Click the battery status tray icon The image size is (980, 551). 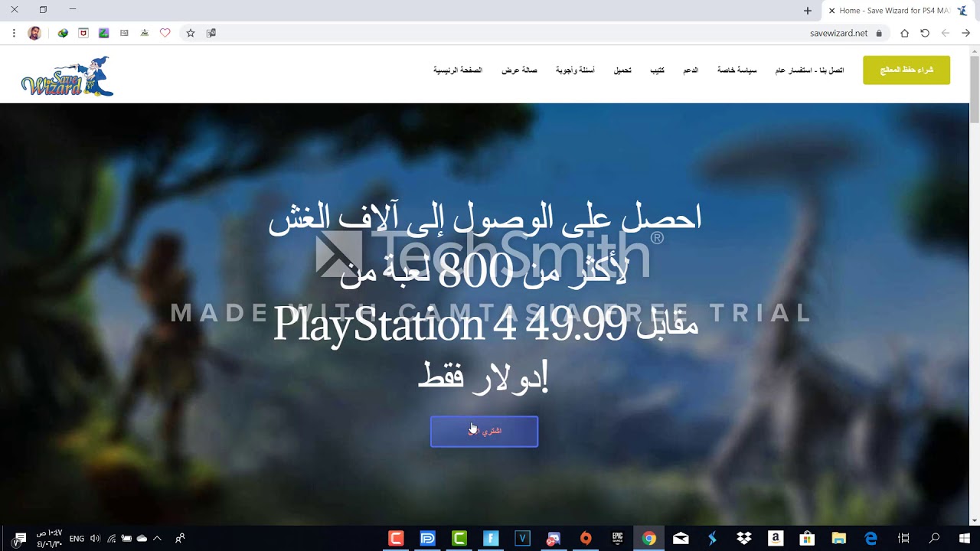[x=126, y=539]
